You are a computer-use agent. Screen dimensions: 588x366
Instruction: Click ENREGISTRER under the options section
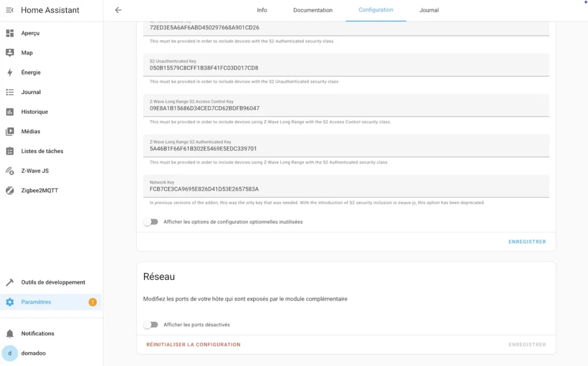click(527, 242)
